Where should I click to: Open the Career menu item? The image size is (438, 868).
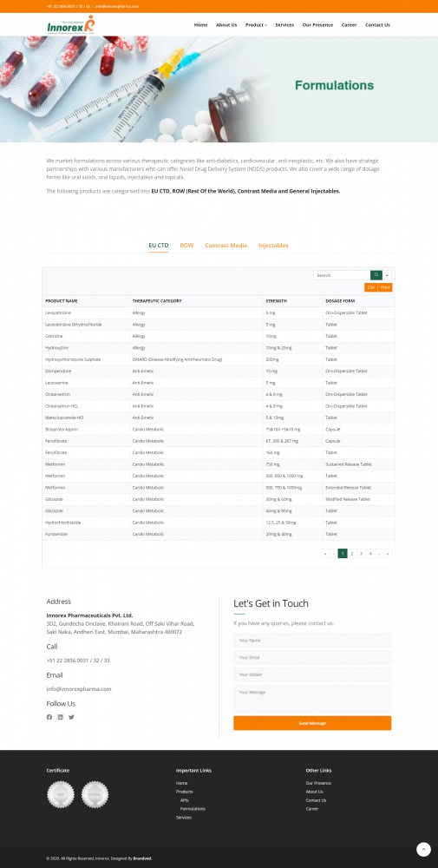pos(349,25)
